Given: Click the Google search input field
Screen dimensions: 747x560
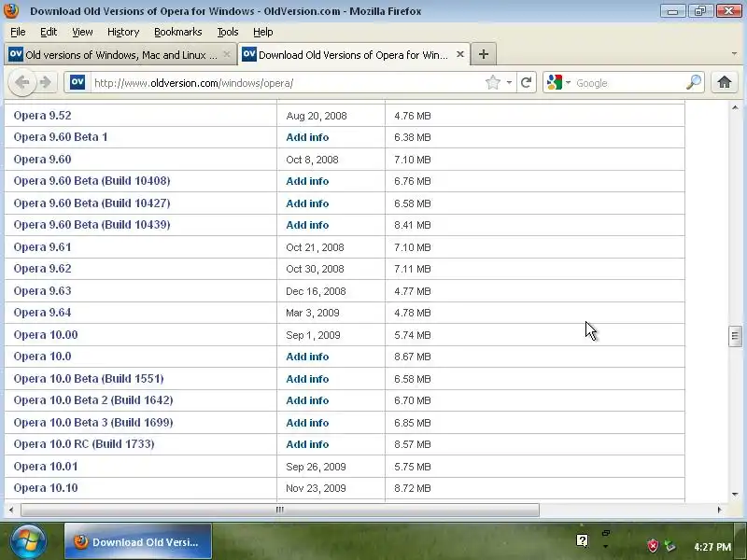Looking at the screenshot, I should coord(628,83).
